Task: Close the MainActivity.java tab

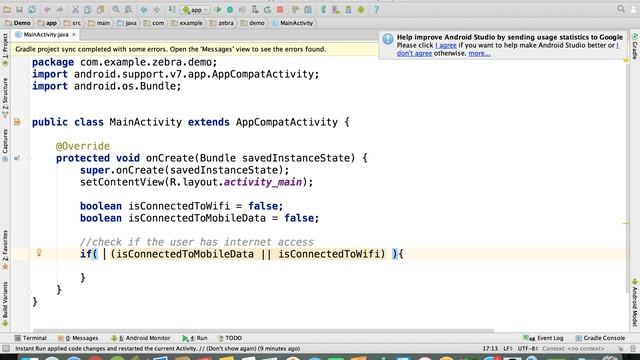Action: [x=74, y=35]
